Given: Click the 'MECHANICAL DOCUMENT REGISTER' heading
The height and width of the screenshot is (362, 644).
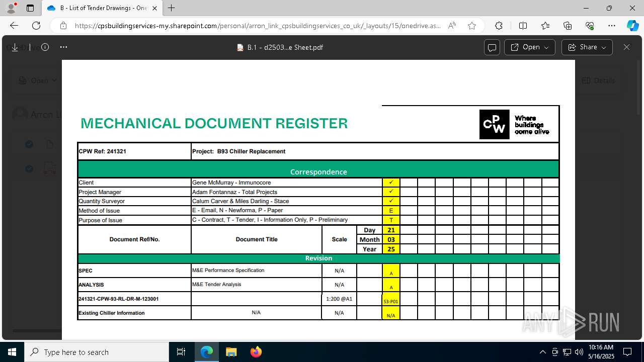Looking at the screenshot, I should coord(214,124).
